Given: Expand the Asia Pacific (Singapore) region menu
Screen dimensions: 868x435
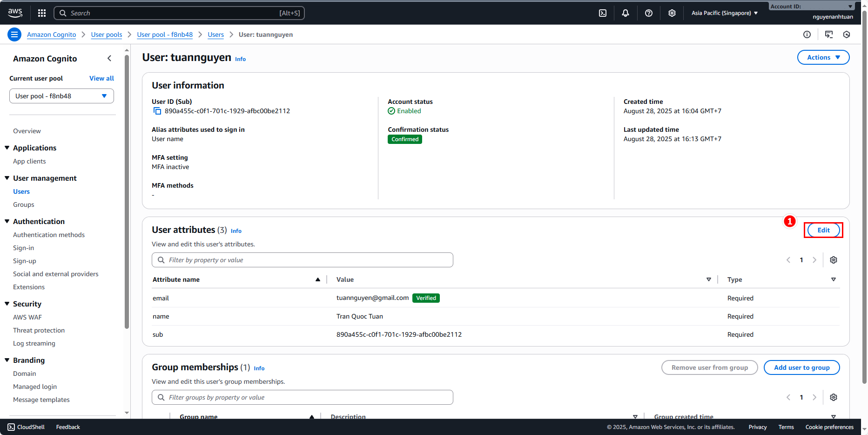Looking at the screenshot, I should click(x=724, y=13).
